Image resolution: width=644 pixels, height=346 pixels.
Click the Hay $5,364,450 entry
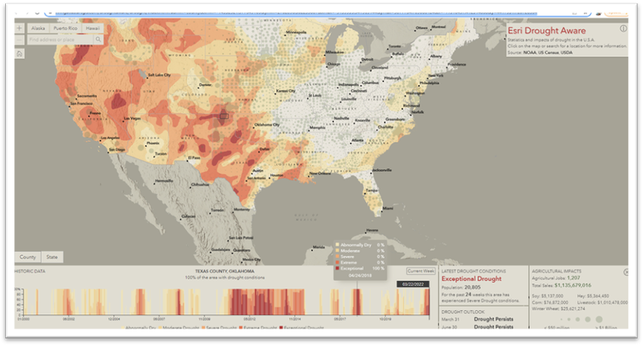(593, 296)
